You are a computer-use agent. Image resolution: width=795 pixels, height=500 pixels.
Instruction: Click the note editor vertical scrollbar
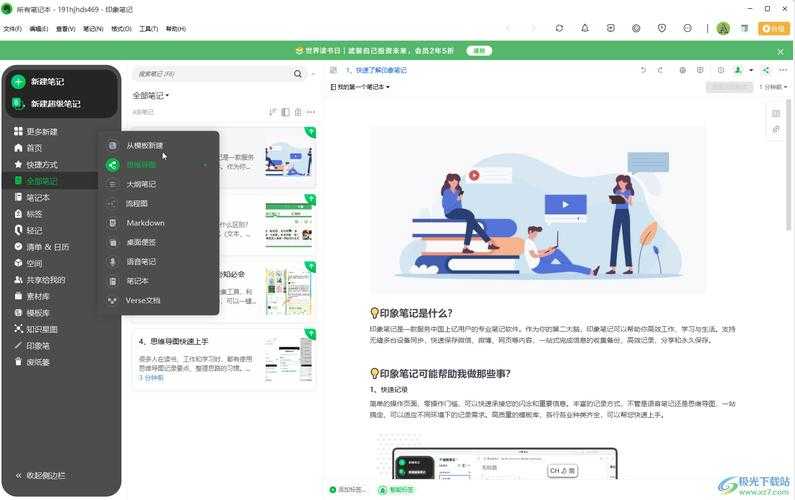(x=789, y=165)
